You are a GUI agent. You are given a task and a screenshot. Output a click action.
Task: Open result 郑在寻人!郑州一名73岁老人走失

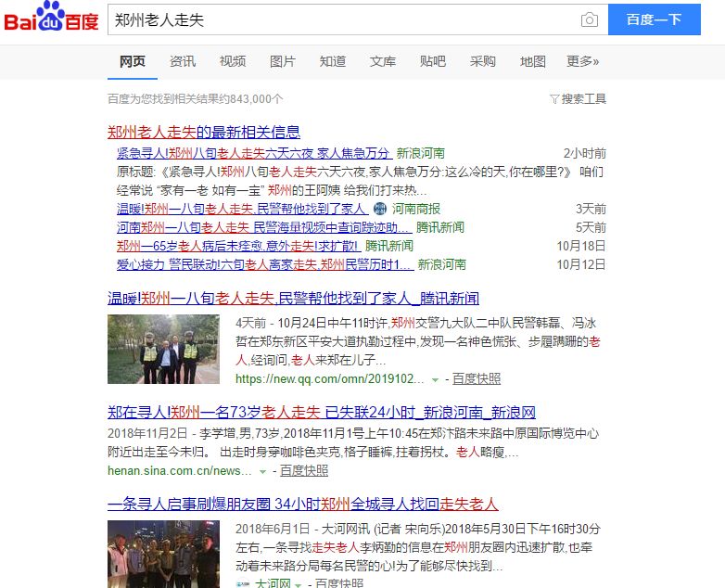tap(322, 412)
